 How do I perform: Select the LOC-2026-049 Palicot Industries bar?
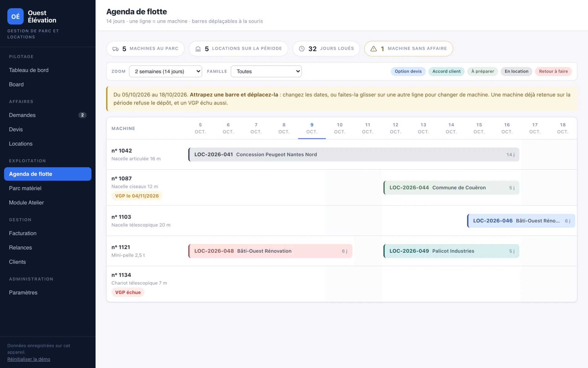[451, 251]
